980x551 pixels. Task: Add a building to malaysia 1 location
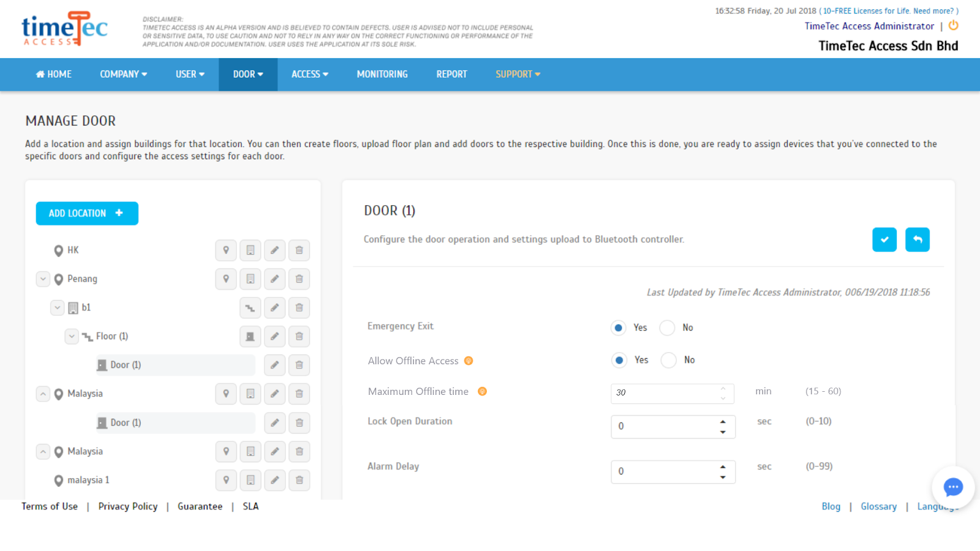click(251, 480)
